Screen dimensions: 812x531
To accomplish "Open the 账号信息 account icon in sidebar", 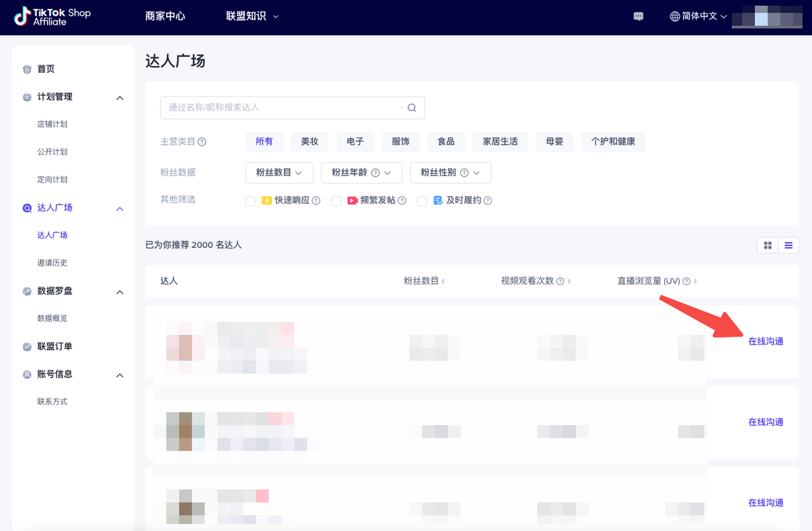I will tap(26, 374).
